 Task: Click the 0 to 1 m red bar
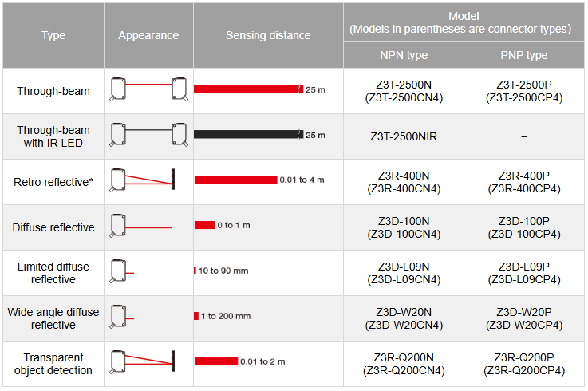click(205, 225)
